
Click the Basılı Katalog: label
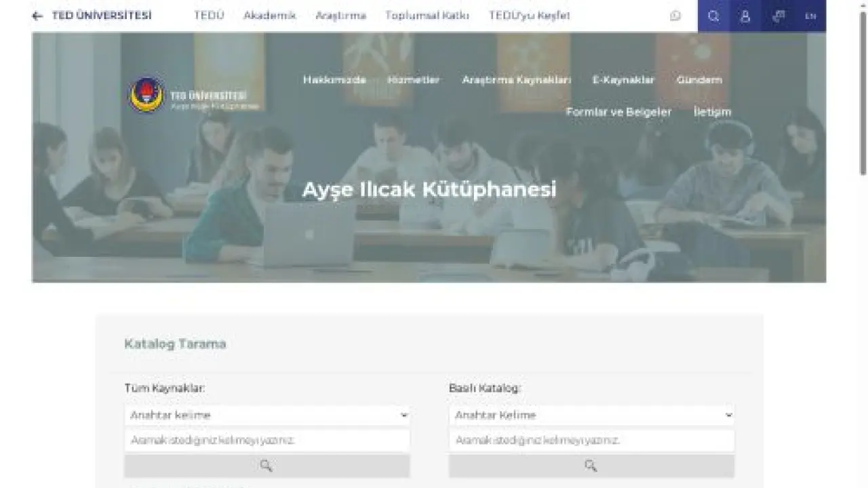485,388
